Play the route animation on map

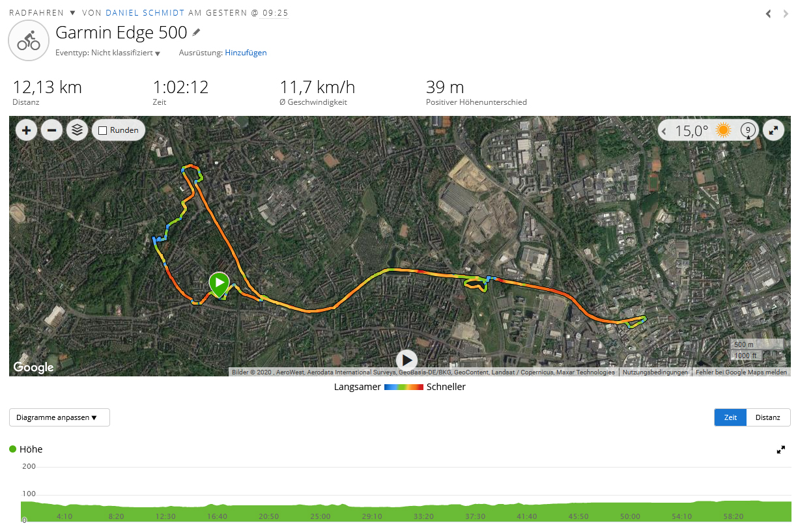407,359
